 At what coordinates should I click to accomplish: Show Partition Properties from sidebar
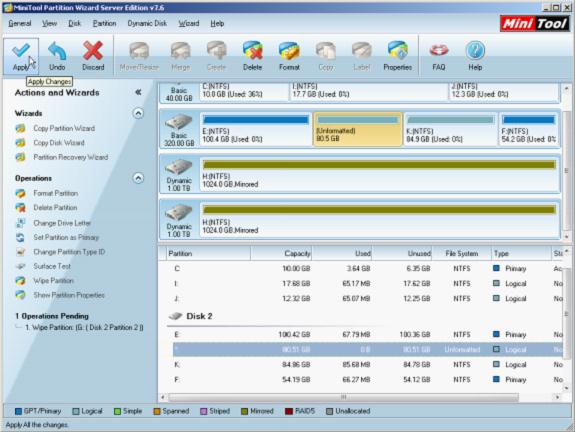69,295
